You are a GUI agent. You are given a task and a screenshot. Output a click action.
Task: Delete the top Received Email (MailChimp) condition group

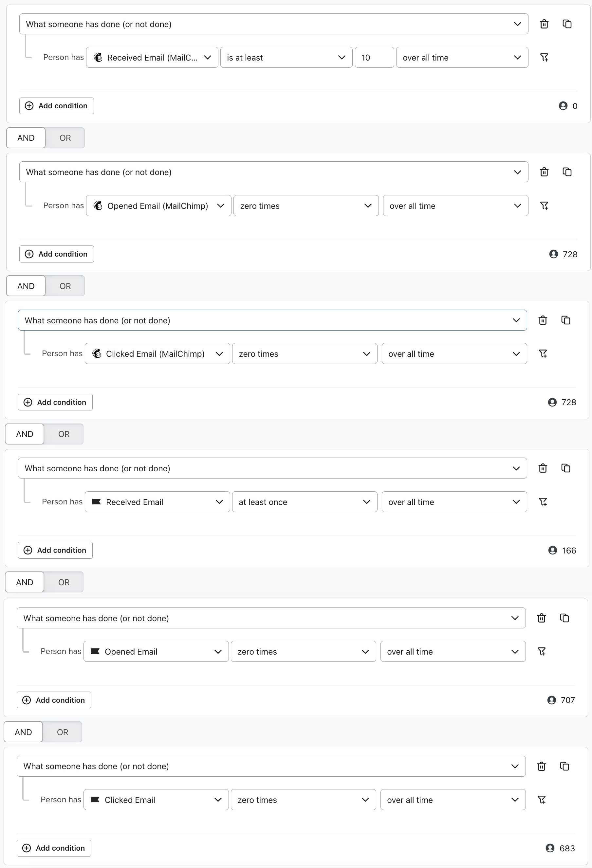click(544, 24)
